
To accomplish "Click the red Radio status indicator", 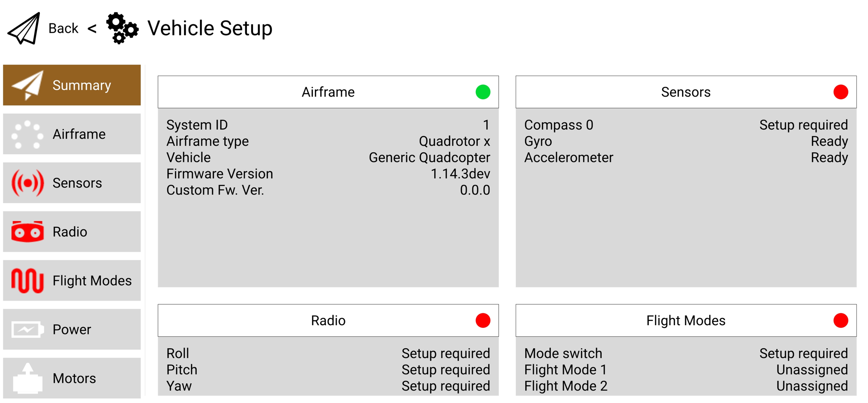I will pyautogui.click(x=483, y=320).
